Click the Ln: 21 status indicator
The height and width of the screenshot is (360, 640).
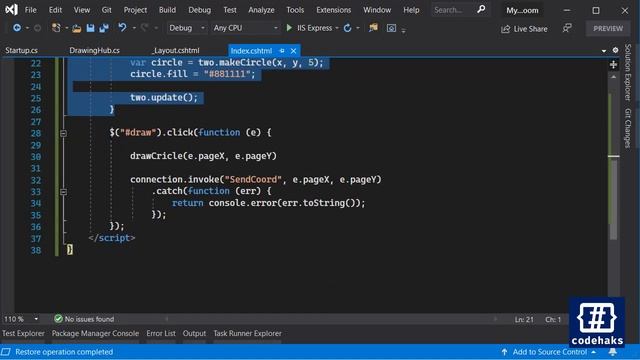pos(524,319)
